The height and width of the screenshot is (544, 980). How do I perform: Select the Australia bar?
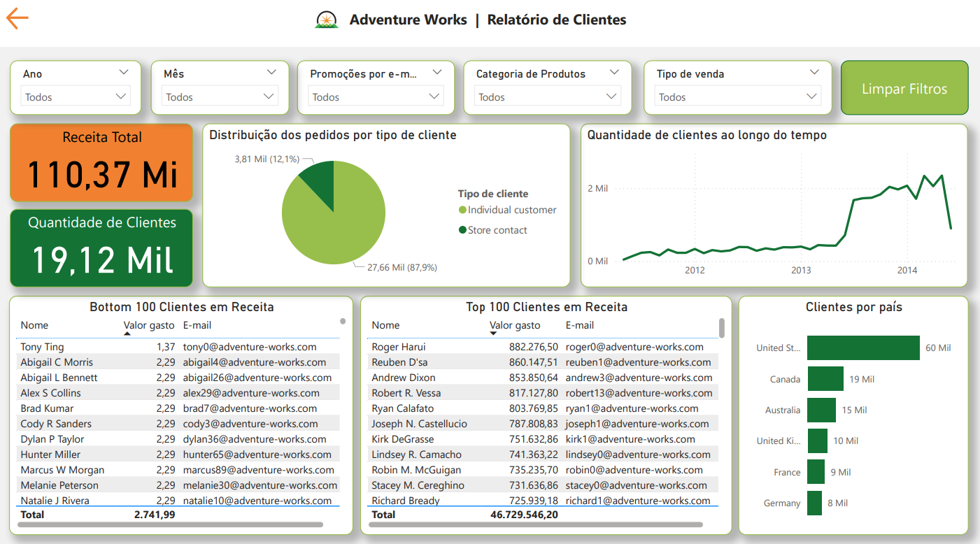tap(821, 410)
